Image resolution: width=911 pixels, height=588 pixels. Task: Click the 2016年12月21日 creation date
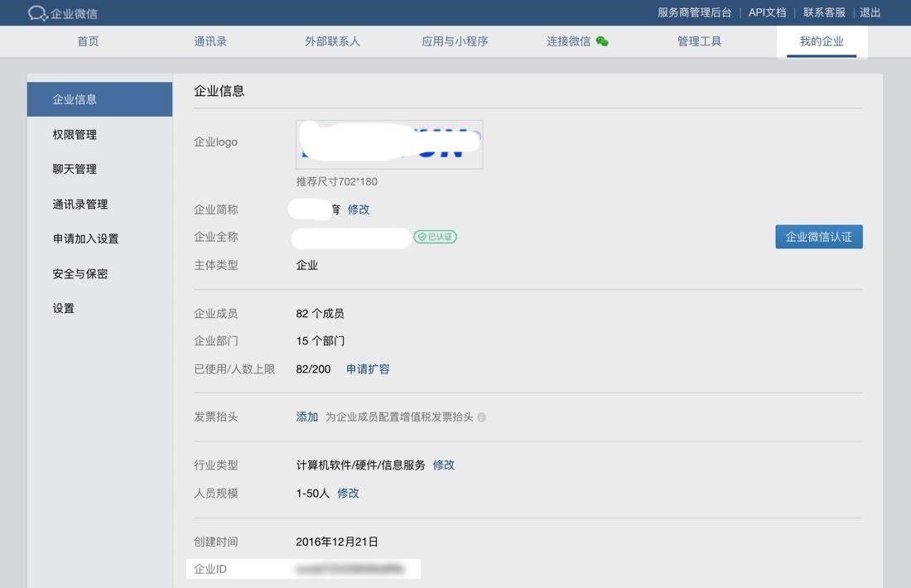337,542
